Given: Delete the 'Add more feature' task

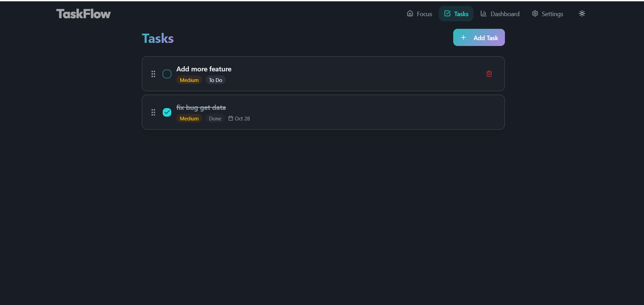Looking at the screenshot, I should coord(489,74).
